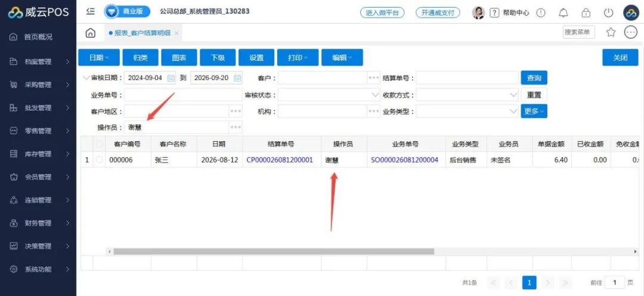Click the 查询 button
The width and height of the screenshot is (644, 296).
click(534, 78)
